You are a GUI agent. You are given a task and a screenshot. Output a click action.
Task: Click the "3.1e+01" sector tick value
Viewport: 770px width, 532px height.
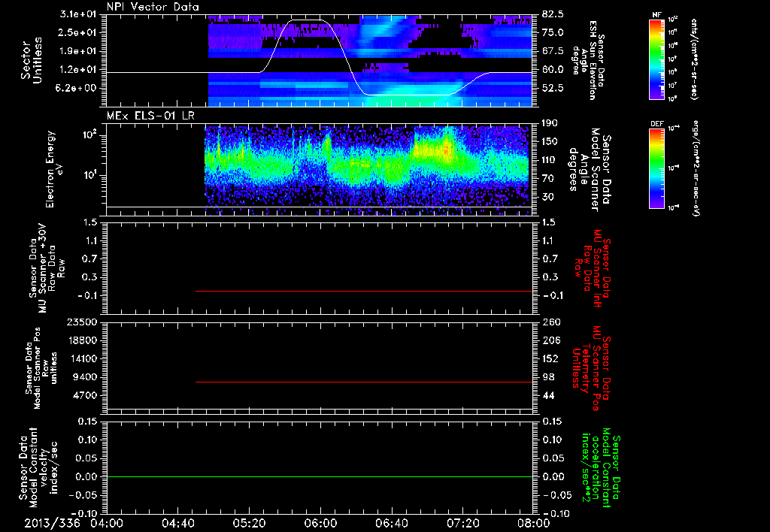coord(77,14)
